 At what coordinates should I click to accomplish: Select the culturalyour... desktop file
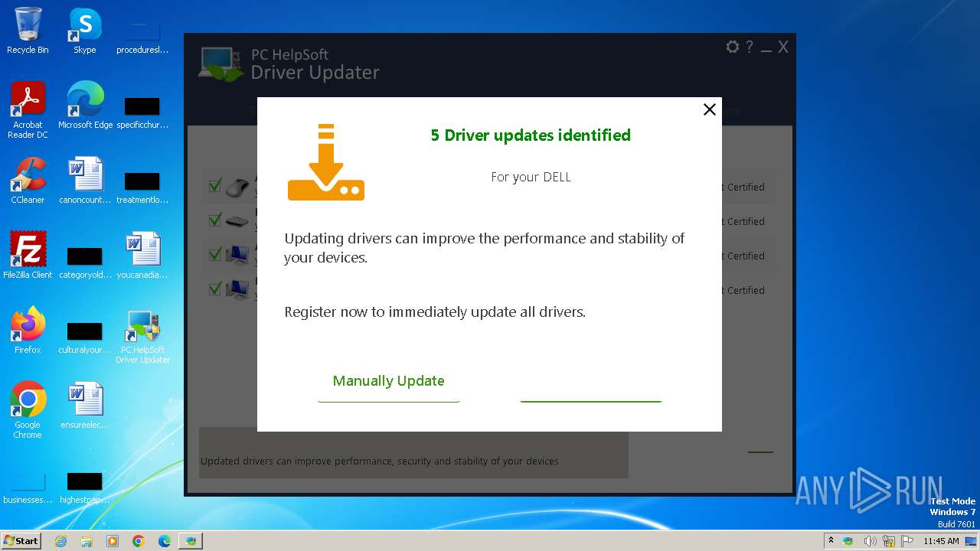pos(85,337)
